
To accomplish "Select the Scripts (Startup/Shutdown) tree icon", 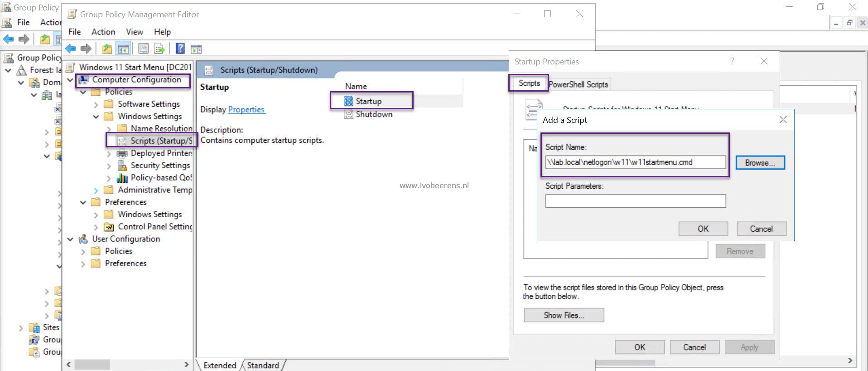I will [122, 141].
